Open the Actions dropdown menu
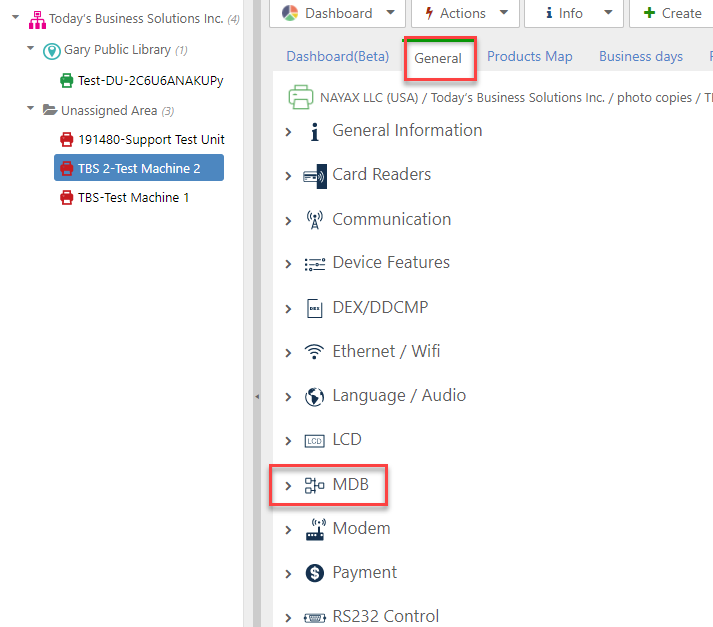Image resolution: width=713 pixels, height=627 pixels. (465, 13)
